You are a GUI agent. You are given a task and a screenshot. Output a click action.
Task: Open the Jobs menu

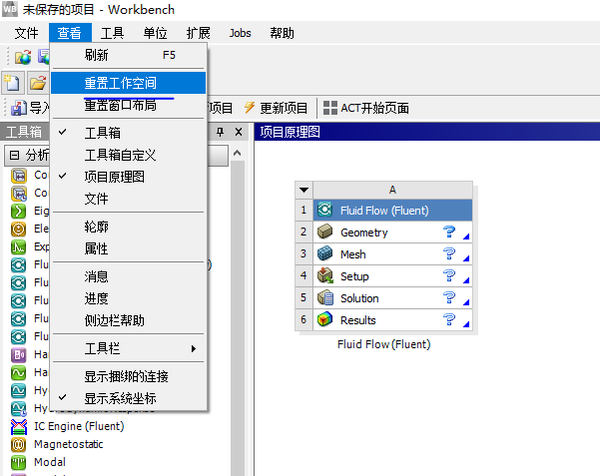click(x=240, y=33)
